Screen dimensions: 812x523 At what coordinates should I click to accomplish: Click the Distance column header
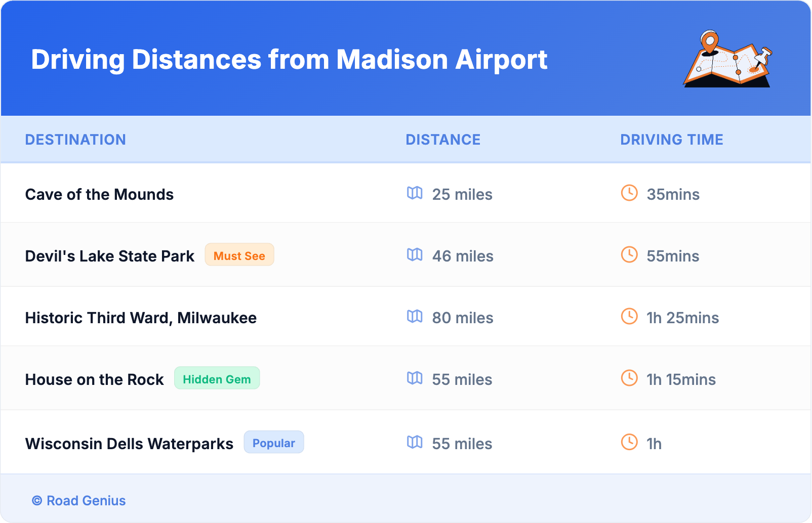point(443,140)
